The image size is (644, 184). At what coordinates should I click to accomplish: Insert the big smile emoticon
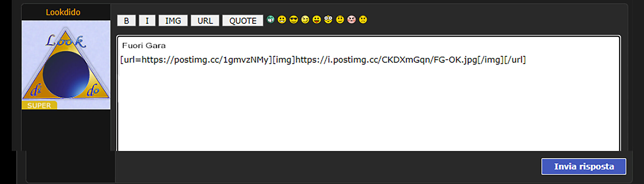pyautogui.click(x=282, y=20)
